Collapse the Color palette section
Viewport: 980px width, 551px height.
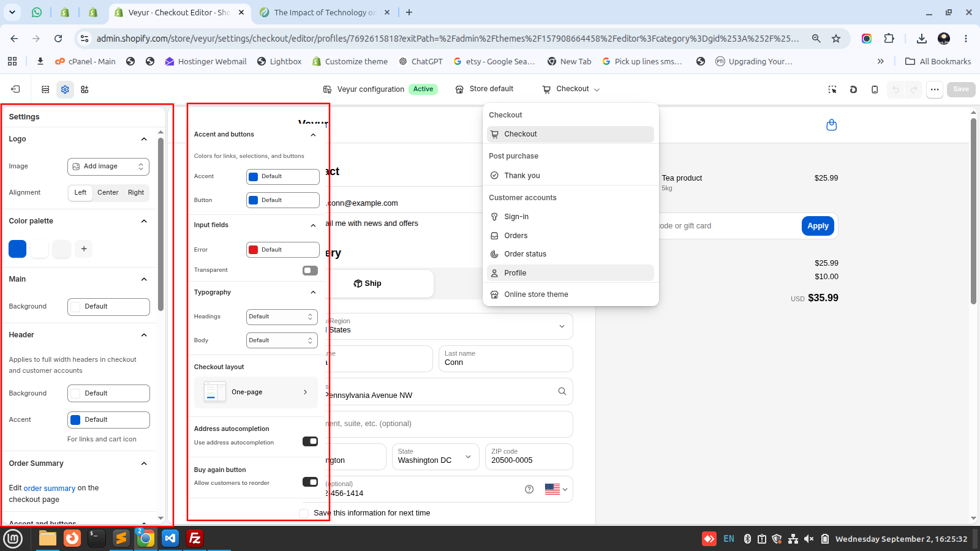(x=144, y=221)
